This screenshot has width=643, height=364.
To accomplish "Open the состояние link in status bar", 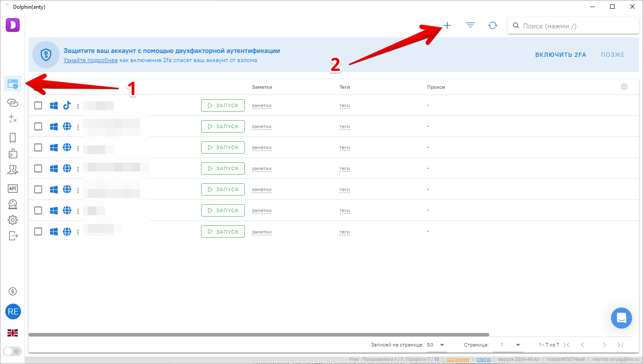I will [458, 360].
